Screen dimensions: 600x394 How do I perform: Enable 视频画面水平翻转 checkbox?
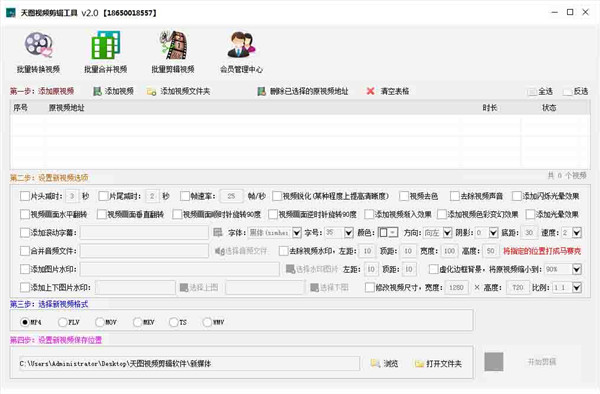[x=25, y=214]
